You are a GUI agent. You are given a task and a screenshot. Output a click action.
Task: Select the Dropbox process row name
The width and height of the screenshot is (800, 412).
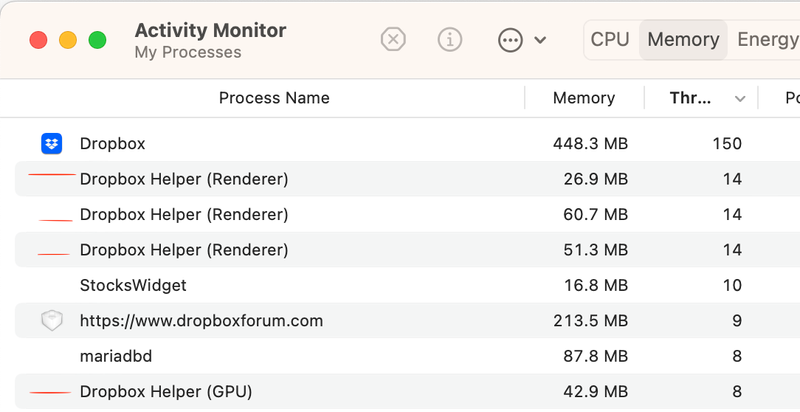[112, 144]
